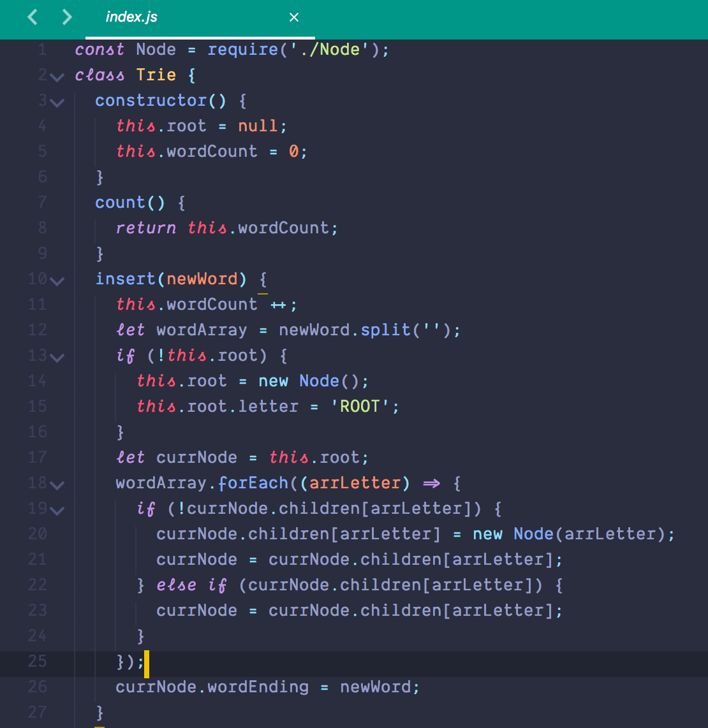Click the count() method name
This screenshot has height=728, width=708.
tap(130, 203)
